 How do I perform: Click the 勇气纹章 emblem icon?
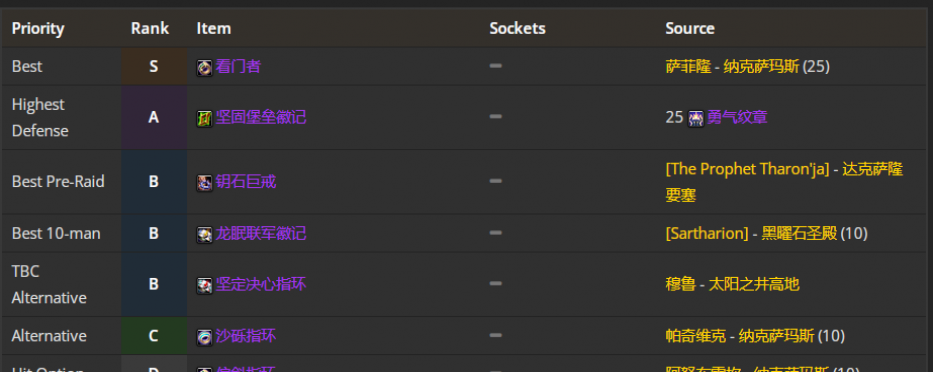click(696, 118)
